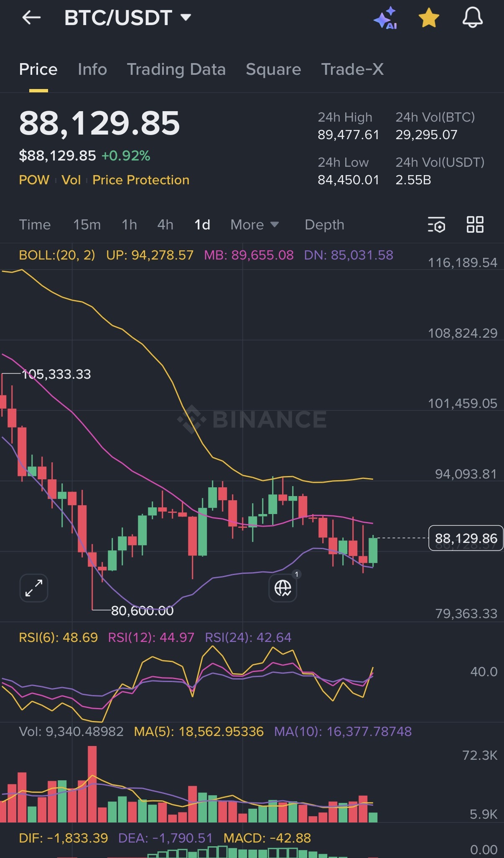
Task: Tap the POW tag
Action: 34,180
